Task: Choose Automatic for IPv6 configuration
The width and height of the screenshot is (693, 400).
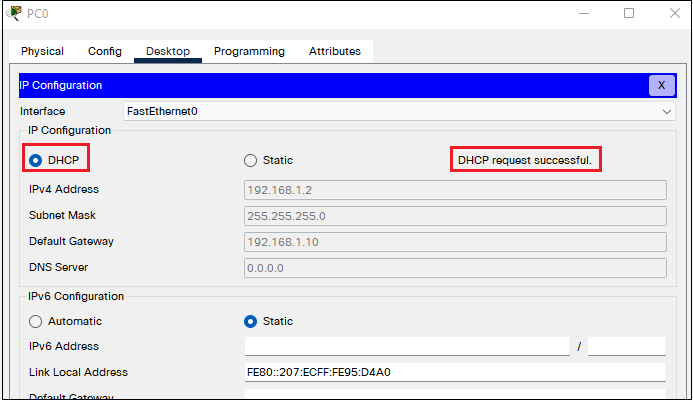Action: [x=35, y=321]
